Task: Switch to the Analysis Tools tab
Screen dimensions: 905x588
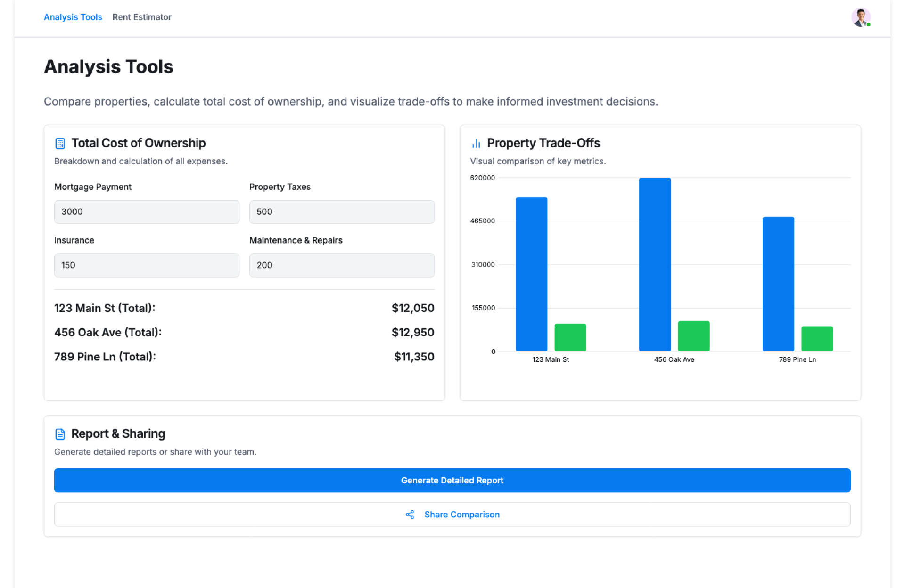Action: (73, 17)
